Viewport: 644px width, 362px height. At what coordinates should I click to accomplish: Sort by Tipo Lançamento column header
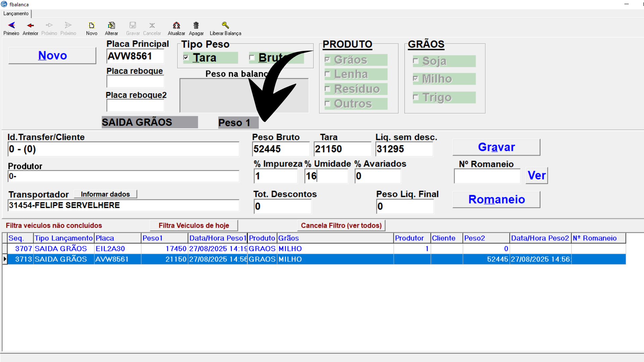[x=63, y=238]
